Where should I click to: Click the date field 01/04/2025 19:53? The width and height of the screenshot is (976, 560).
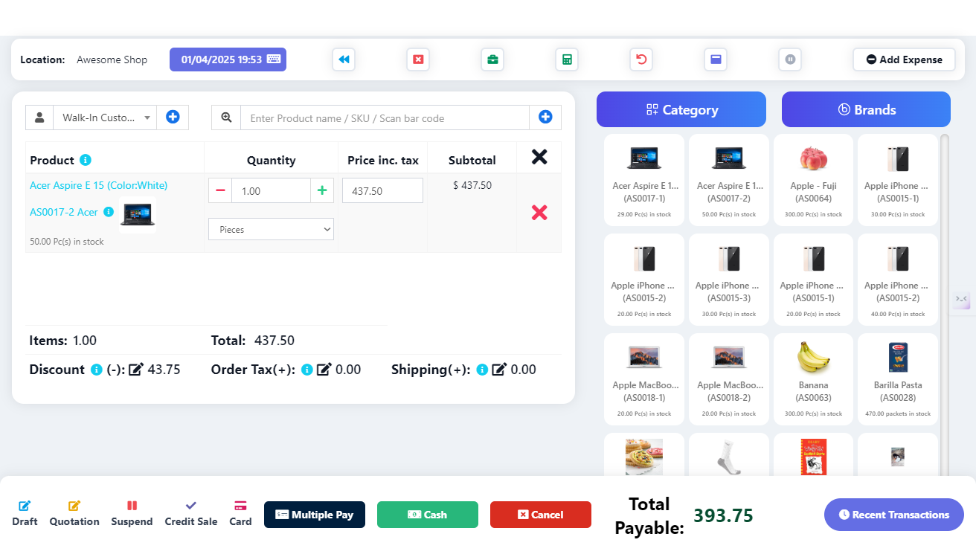228,59
